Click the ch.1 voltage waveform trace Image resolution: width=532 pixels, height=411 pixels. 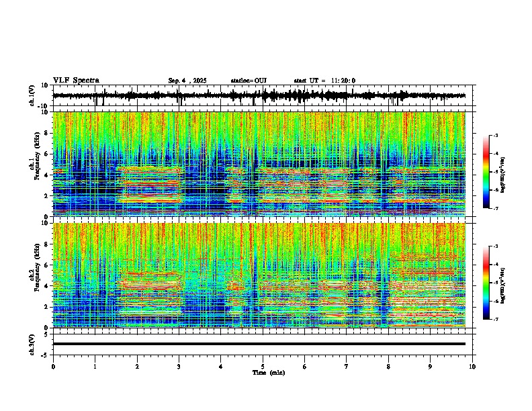click(259, 95)
